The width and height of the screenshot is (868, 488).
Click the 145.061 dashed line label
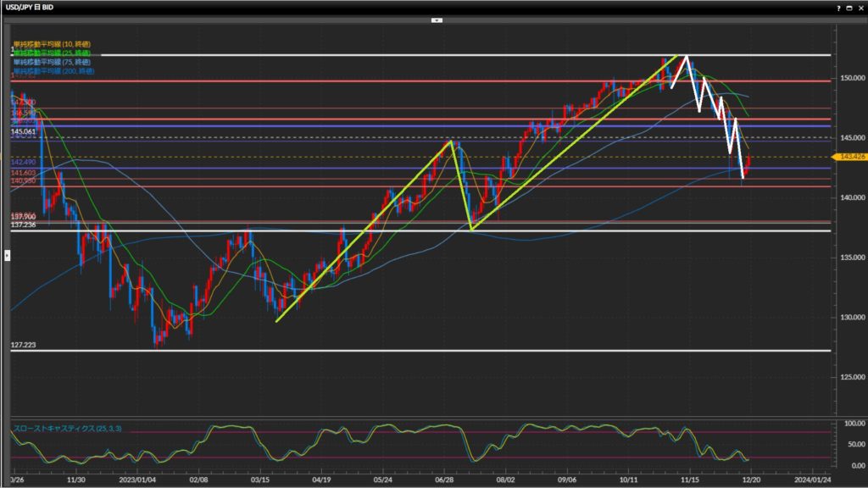click(24, 132)
